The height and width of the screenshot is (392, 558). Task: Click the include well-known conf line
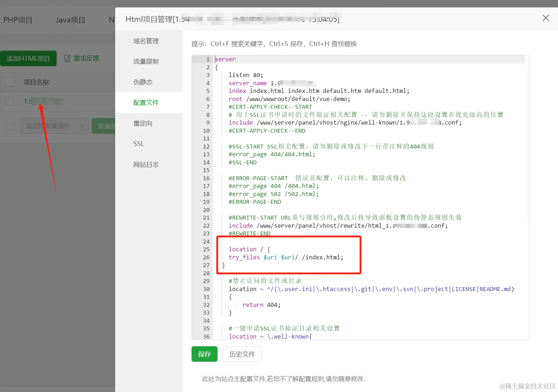pyautogui.click(x=345, y=122)
